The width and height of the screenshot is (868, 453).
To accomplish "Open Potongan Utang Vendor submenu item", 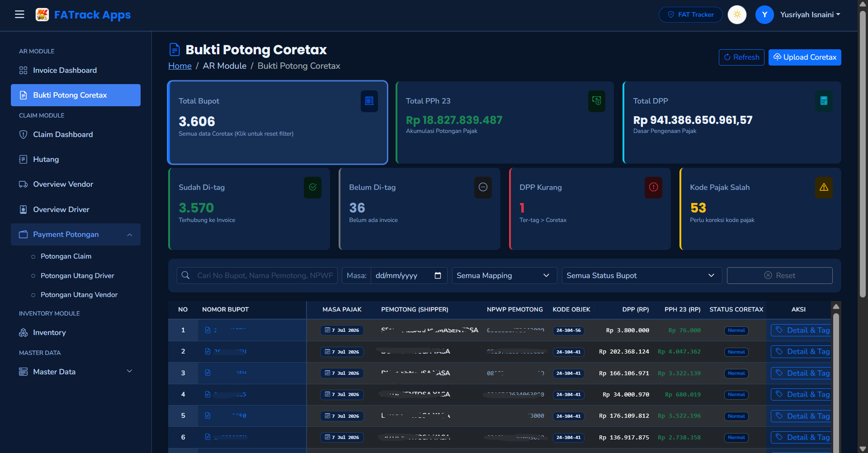I will [x=79, y=295].
